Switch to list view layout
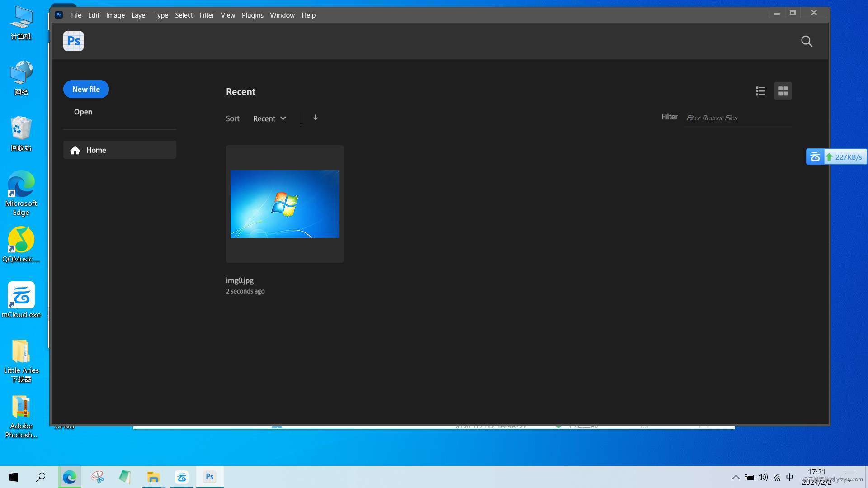 click(760, 91)
